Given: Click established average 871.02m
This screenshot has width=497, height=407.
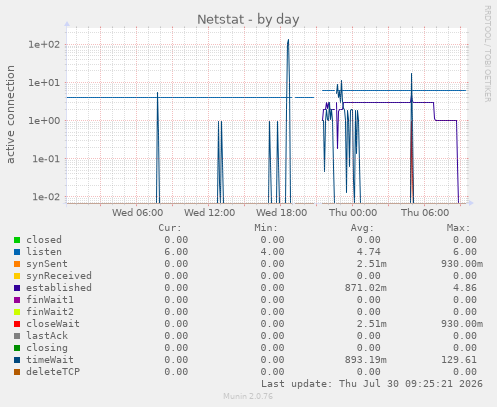Looking at the screenshot, I should (366, 288).
